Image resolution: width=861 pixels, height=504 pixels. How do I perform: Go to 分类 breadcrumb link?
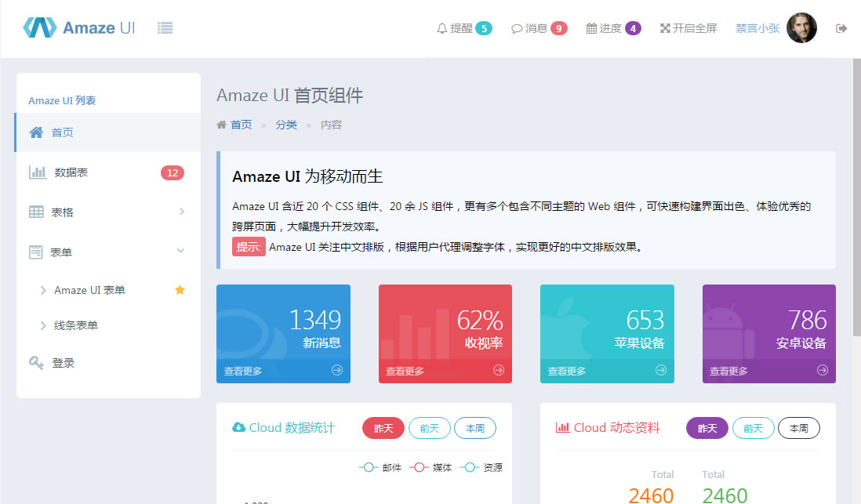click(286, 125)
